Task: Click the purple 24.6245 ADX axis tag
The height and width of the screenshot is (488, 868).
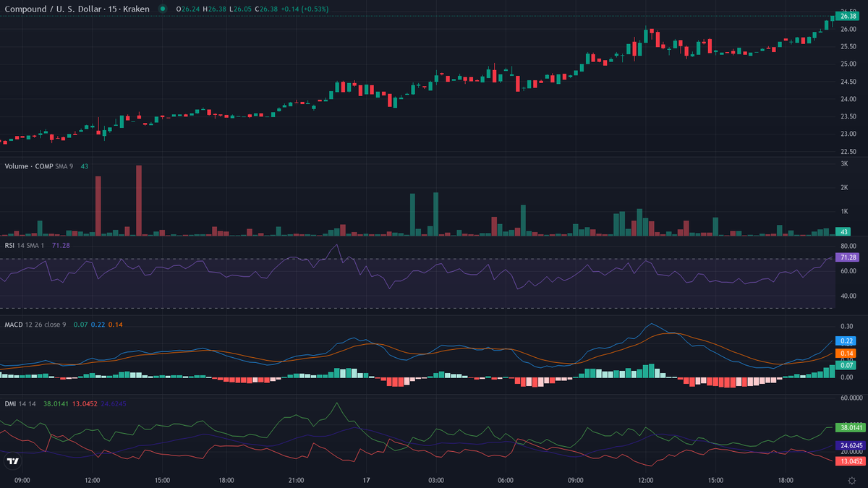Action: (850, 445)
